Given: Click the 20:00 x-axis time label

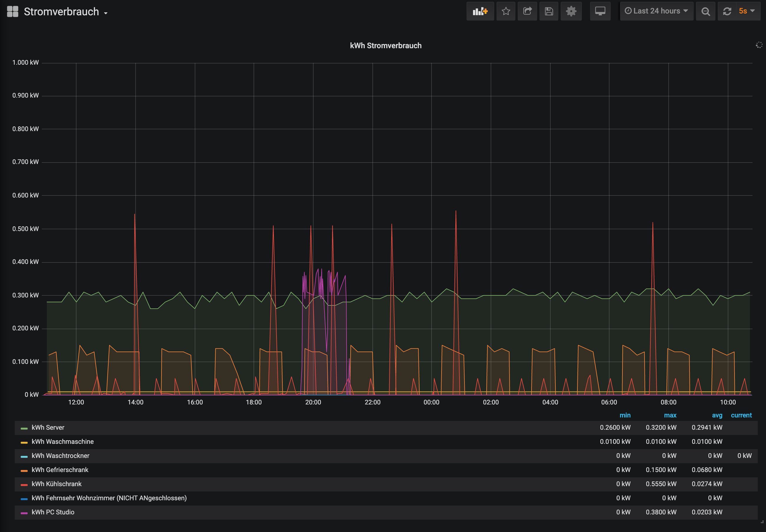Looking at the screenshot, I should [313, 402].
